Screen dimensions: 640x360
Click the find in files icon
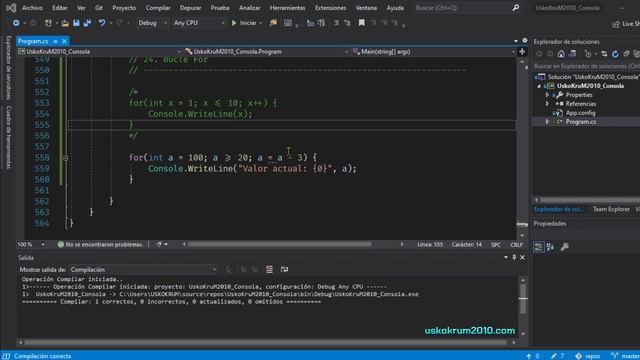(x=273, y=23)
